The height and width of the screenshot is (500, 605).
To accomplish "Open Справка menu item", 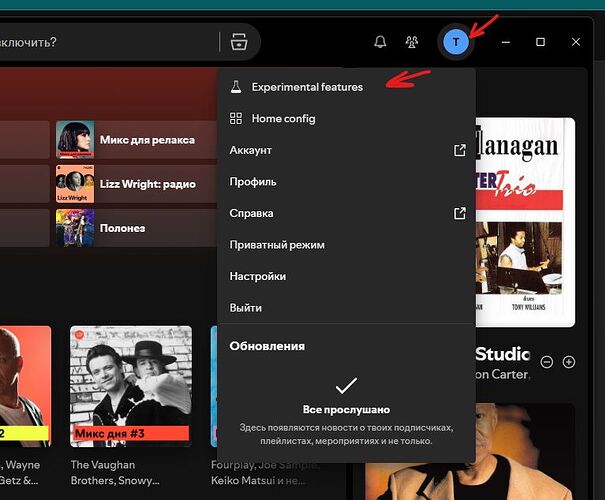I will tap(346, 213).
